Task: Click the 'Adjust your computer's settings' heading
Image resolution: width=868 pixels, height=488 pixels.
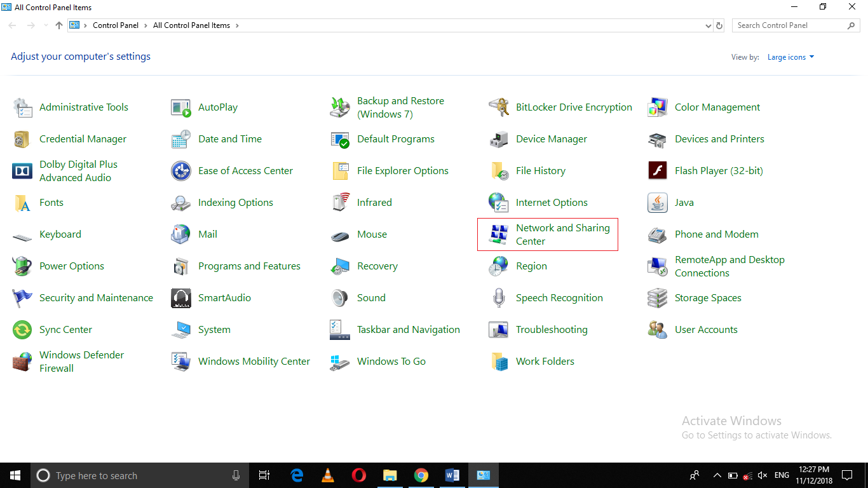Action: [81, 56]
